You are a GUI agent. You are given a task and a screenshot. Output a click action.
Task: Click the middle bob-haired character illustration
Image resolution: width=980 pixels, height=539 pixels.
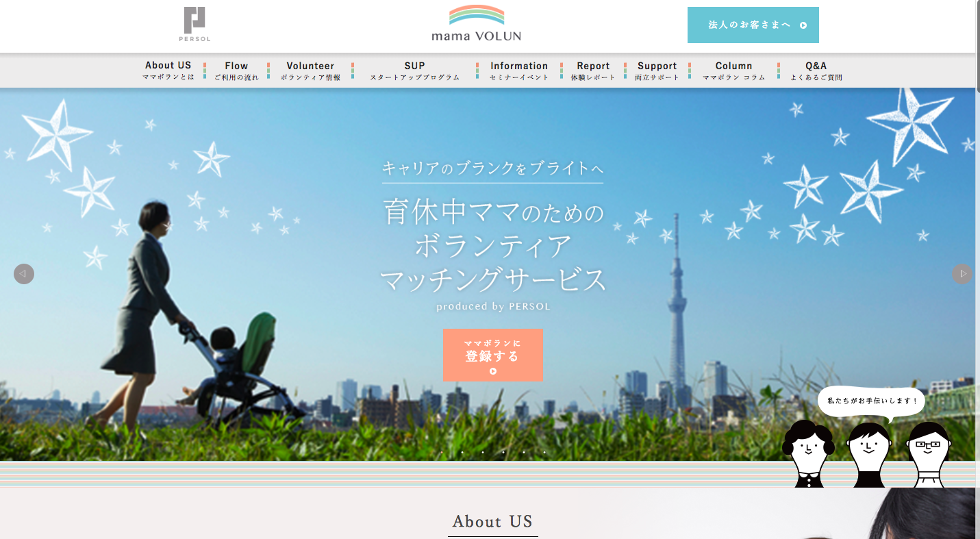coord(869,455)
